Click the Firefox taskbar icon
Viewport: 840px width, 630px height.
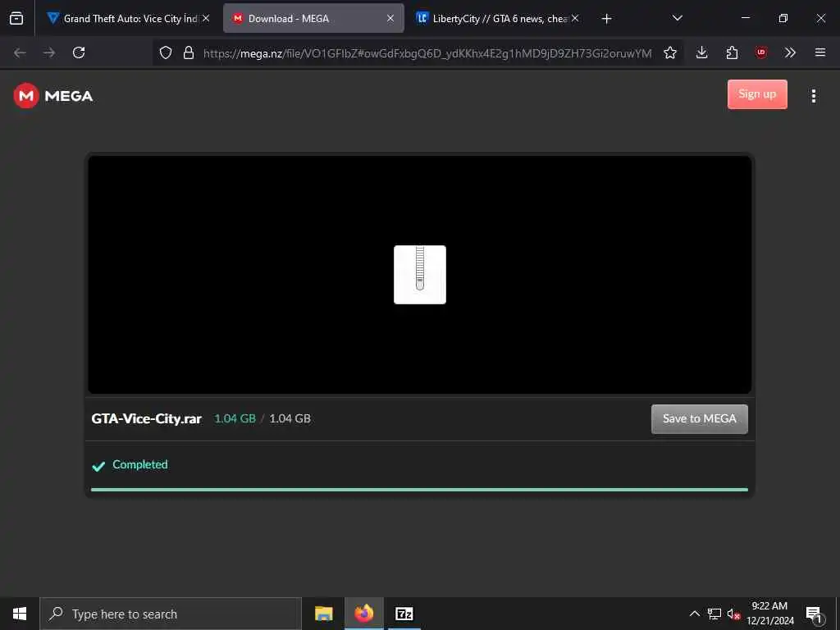tap(363, 614)
